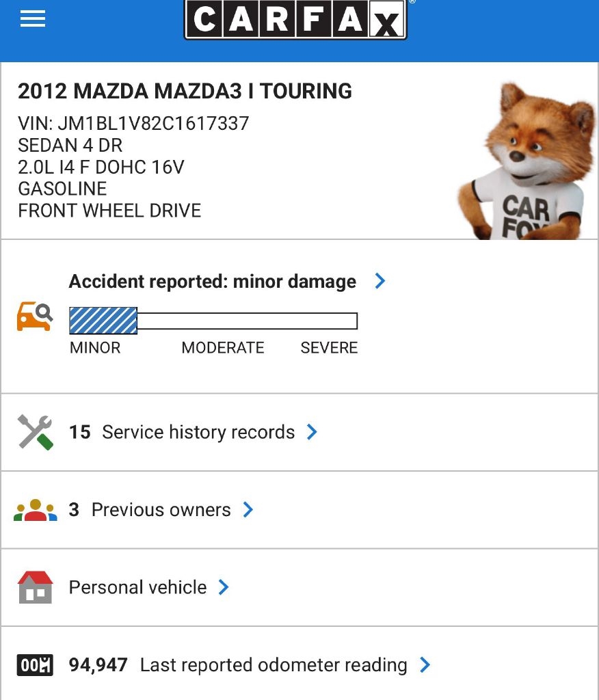The image size is (599, 700).
Task: Open the hamburger menu
Action: [33, 18]
